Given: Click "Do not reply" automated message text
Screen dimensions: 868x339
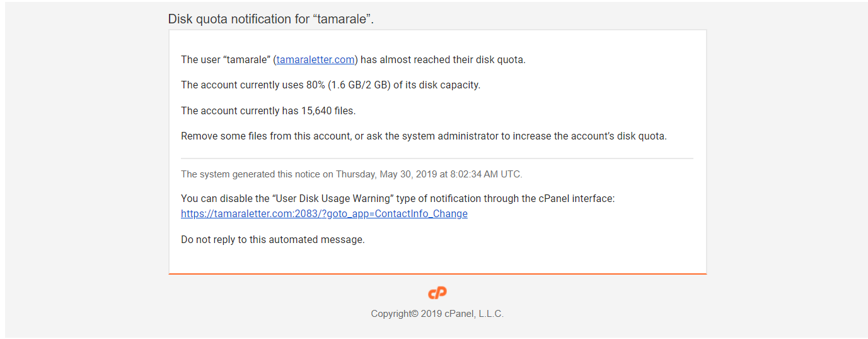Looking at the screenshot, I should [273, 240].
